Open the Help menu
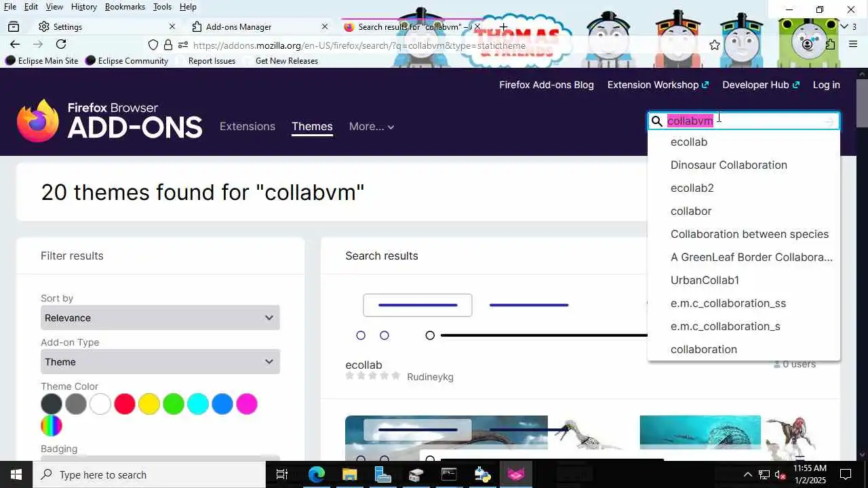The height and width of the screenshot is (488, 868). 188,7
